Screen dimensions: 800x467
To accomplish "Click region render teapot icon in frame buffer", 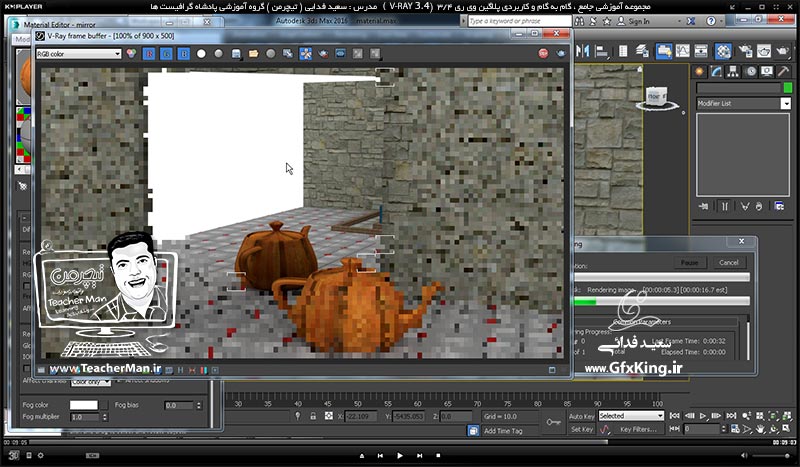I will pos(322,54).
